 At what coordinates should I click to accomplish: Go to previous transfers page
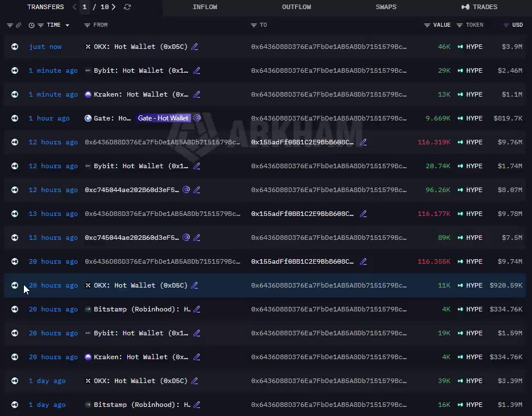[74, 7]
